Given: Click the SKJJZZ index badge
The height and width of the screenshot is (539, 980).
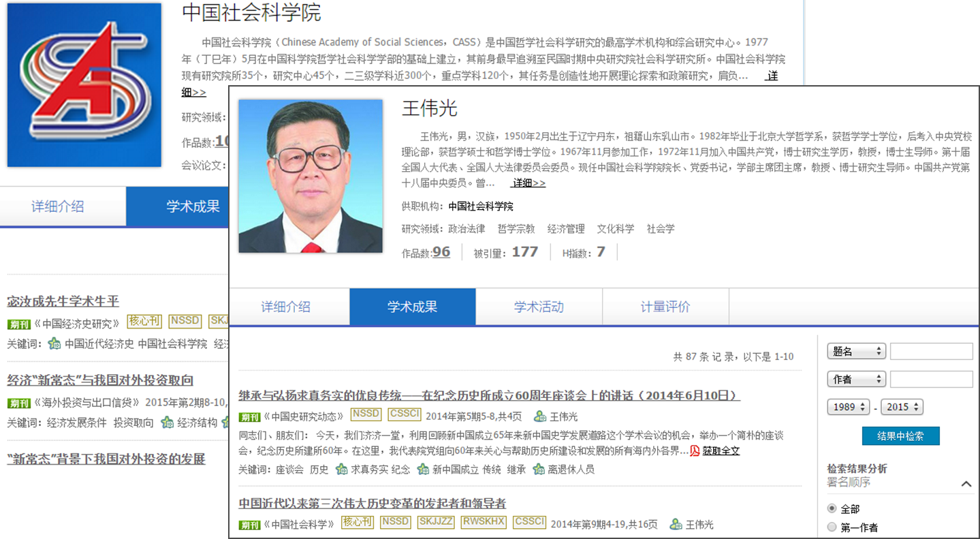Looking at the screenshot, I should click(x=436, y=522).
